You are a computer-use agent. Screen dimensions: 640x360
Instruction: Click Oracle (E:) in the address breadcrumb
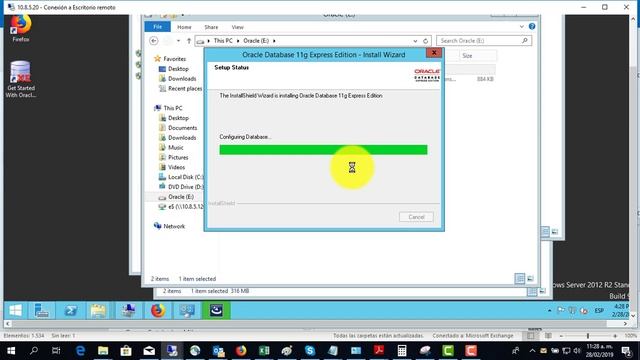pos(256,41)
